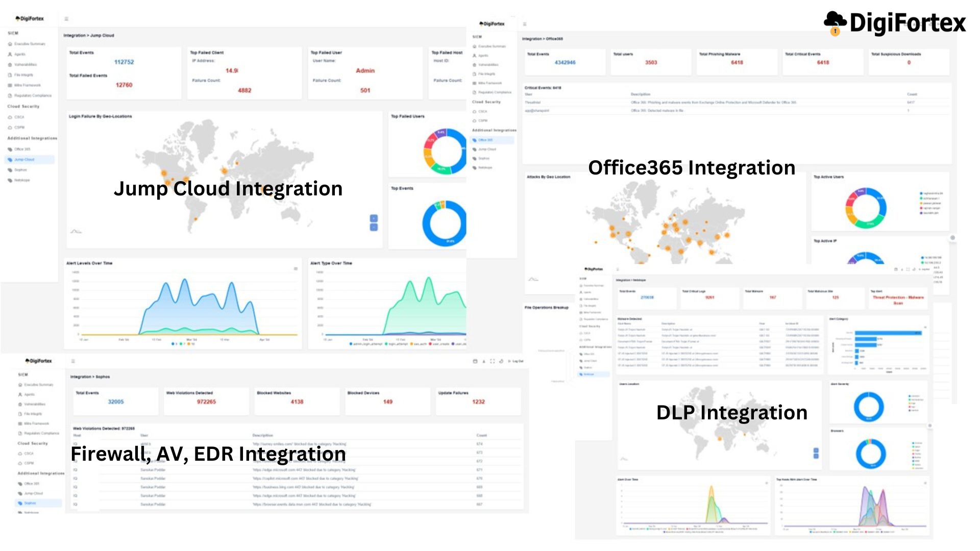This screenshot has height=551, width=980.
Task: Open CSPM in Jump Cloud panel sidebar
Action: coord(19,128)
